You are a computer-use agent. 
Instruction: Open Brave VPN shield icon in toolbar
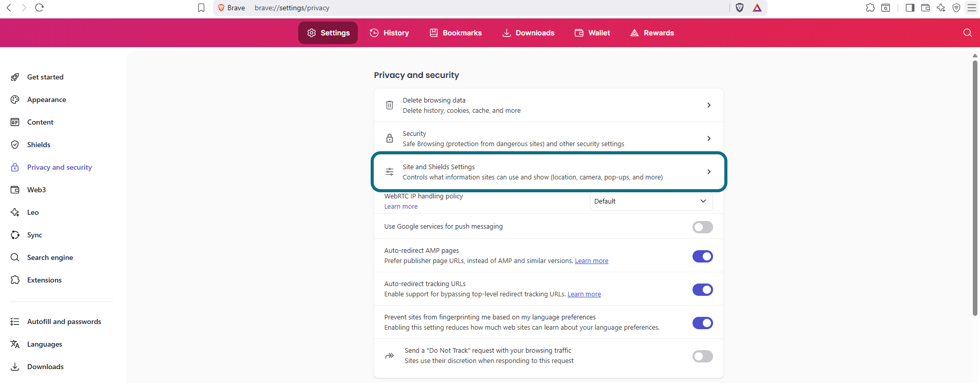point(956,8)
